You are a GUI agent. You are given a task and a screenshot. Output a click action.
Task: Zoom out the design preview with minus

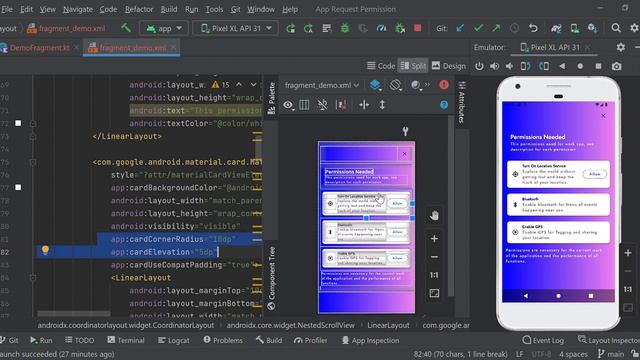tap(434, 257)
